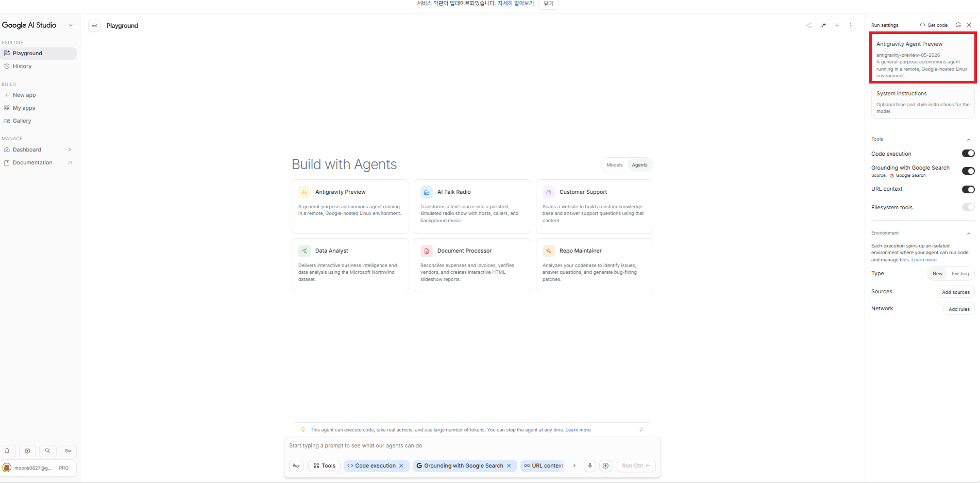Click the microphone icon in prompt bar

(590, 465)
